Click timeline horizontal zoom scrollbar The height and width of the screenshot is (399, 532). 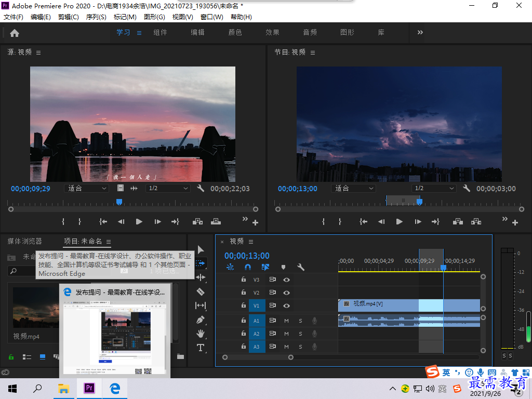(258, 357)
